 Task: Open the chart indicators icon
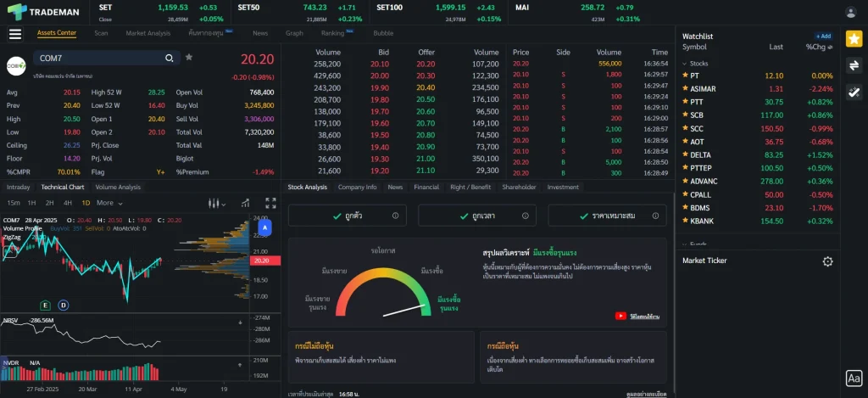[x=245, y=203]
